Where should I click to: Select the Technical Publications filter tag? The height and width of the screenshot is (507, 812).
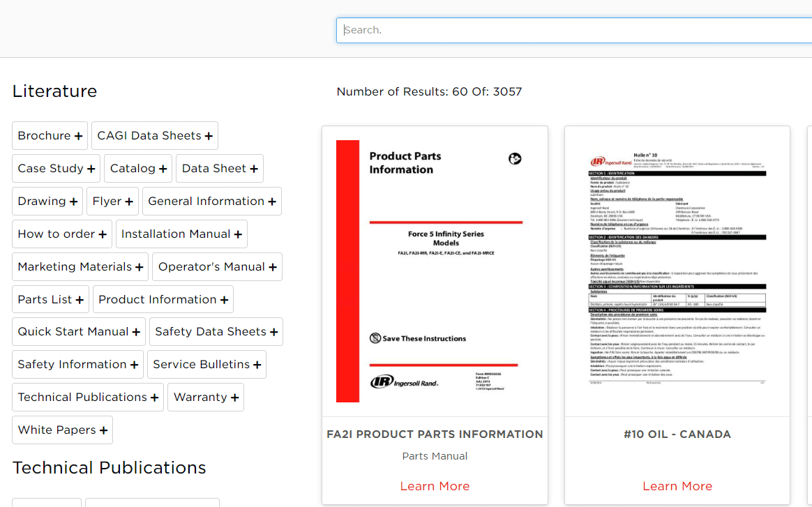click(87, 398)
